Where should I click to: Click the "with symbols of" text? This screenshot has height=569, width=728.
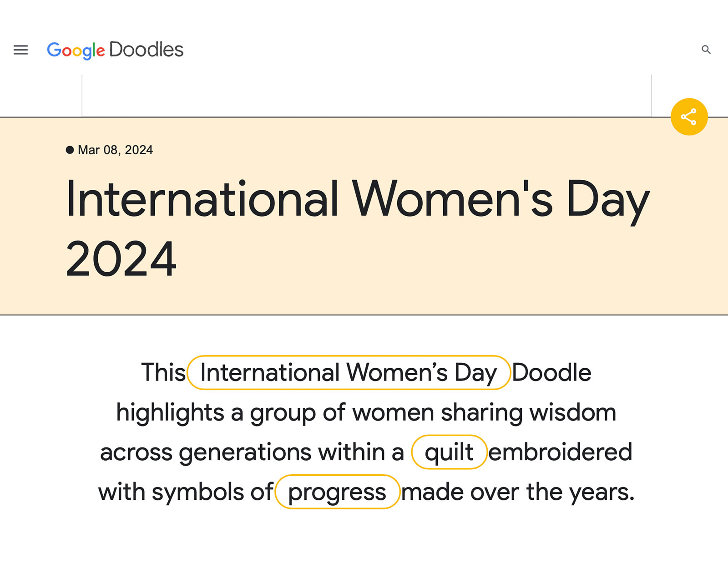(186, 492)
